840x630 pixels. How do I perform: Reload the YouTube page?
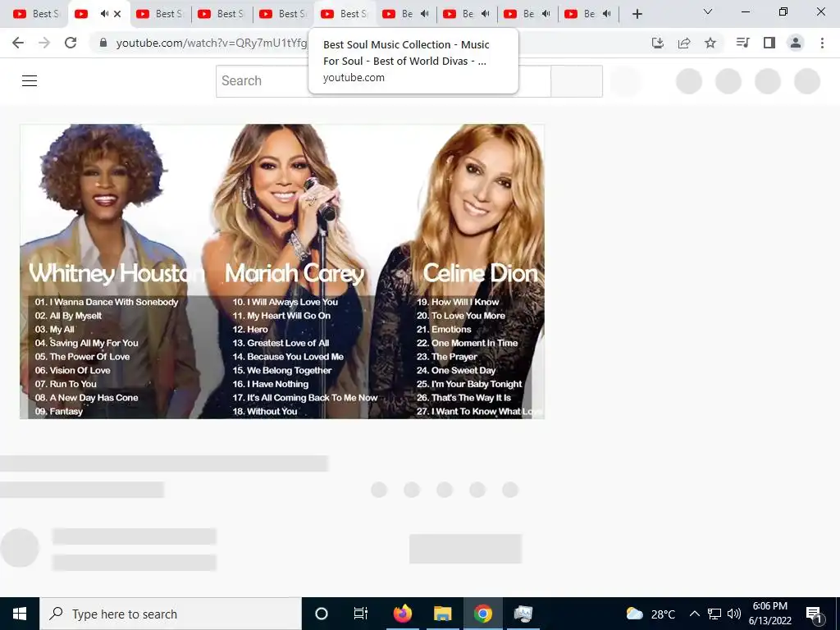click(71, 43)
